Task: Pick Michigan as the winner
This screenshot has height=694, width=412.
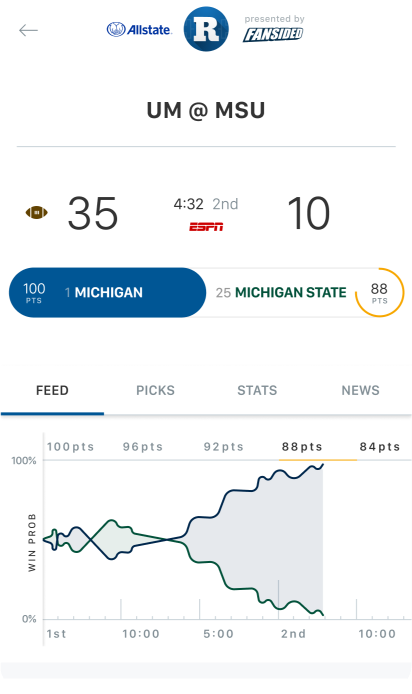Action: coord(108,293)
